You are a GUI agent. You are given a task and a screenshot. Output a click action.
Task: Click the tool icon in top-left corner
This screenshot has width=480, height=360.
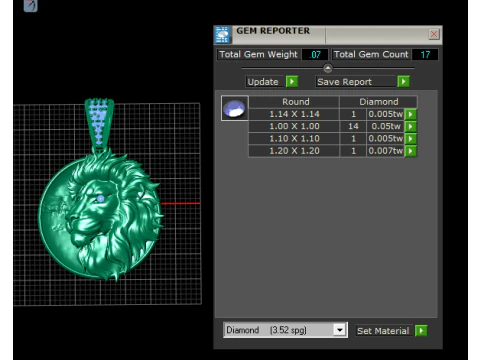(30, 5)
